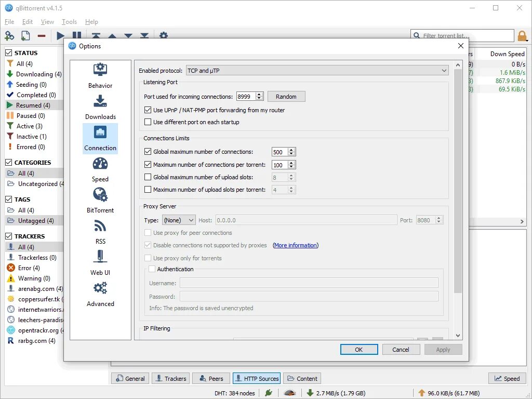
Task: Switch to the General tab
Action: [x=130, y=378]
